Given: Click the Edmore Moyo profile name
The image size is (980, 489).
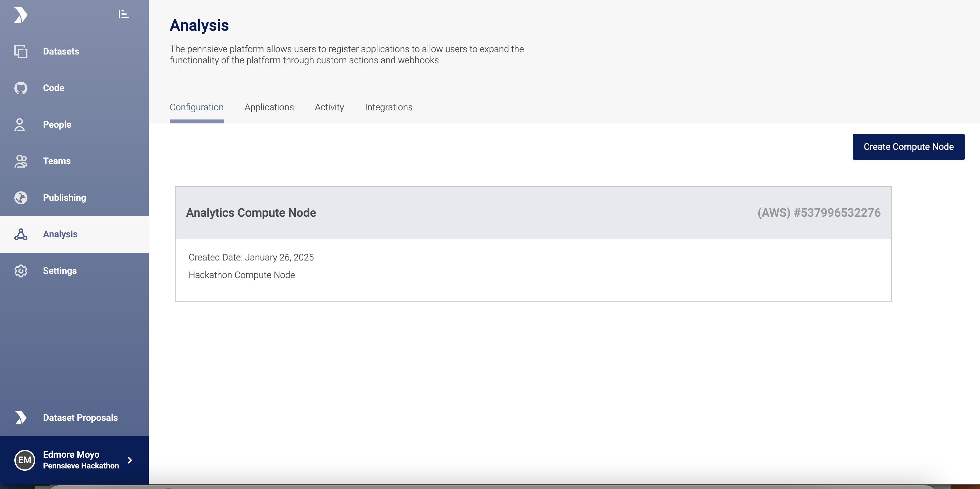Looking at the screenshot, I should point(71,454).
